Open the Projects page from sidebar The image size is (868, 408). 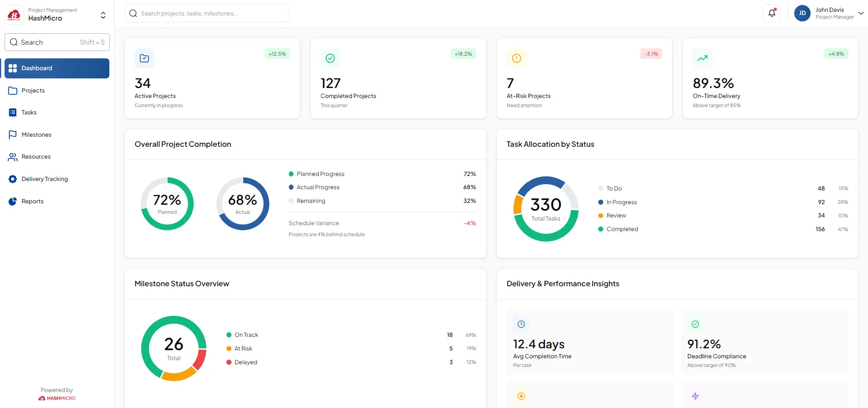pos(33,91)
